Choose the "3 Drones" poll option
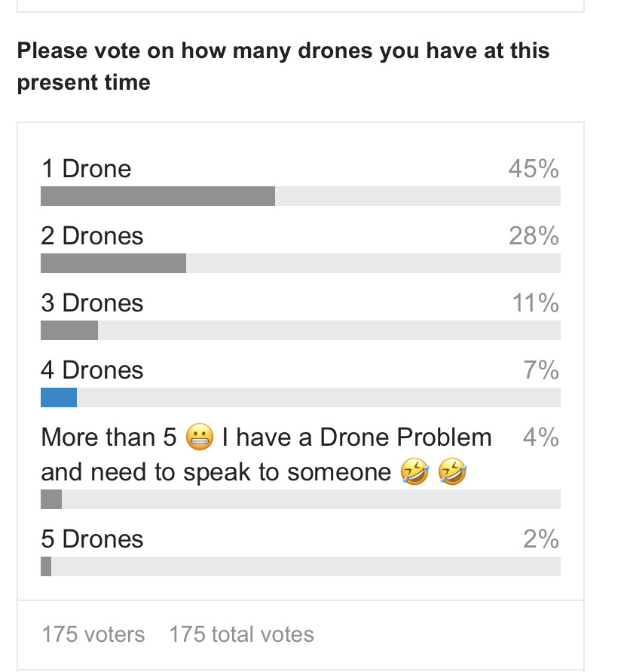624x672 pixels. 92,303
